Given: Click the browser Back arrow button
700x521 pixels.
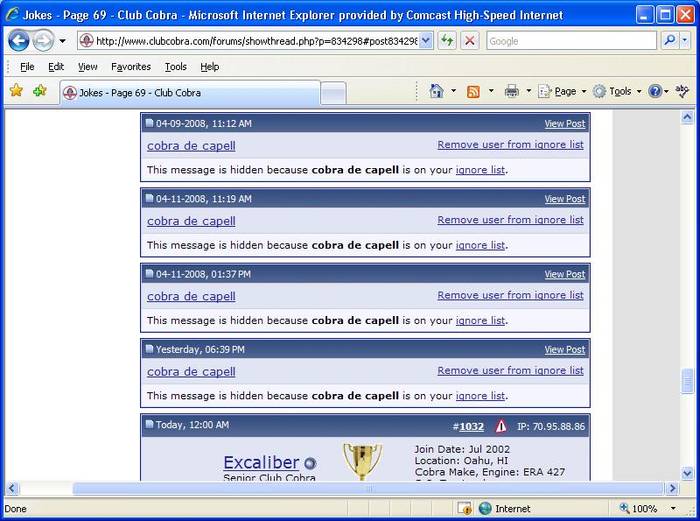Looking at the screenshot, I should tap(19, 41).
